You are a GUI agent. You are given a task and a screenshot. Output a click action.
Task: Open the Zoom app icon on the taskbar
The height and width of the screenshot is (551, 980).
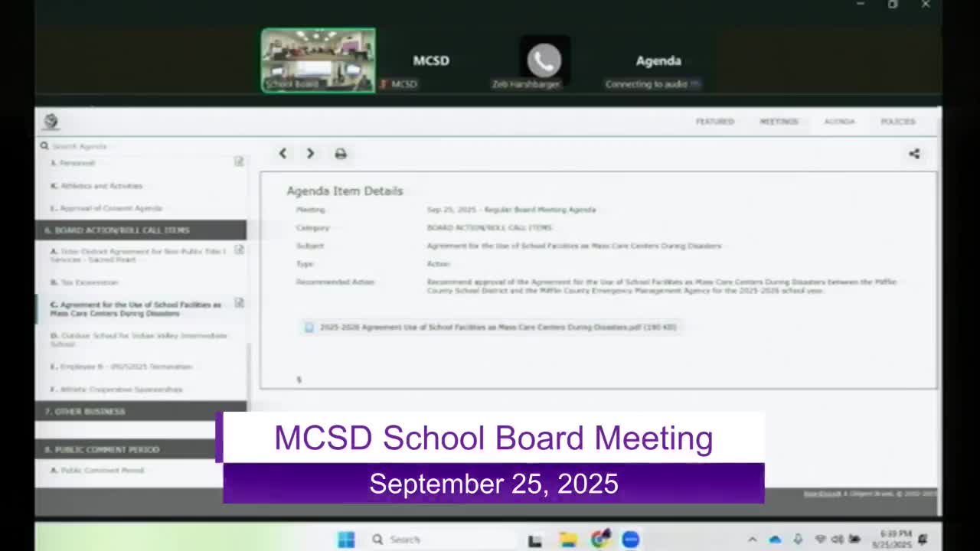(630, 540)
